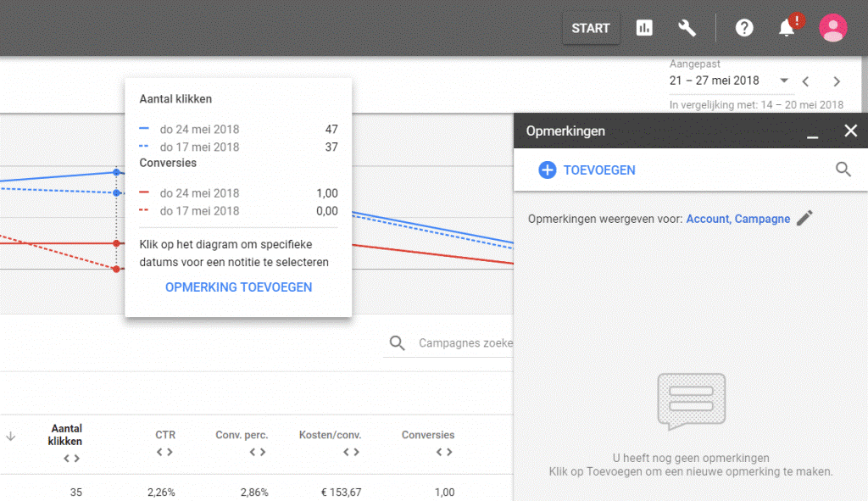Click the Campagnes zoeken search field
This screenshot has width=868, height=501.
464,343
